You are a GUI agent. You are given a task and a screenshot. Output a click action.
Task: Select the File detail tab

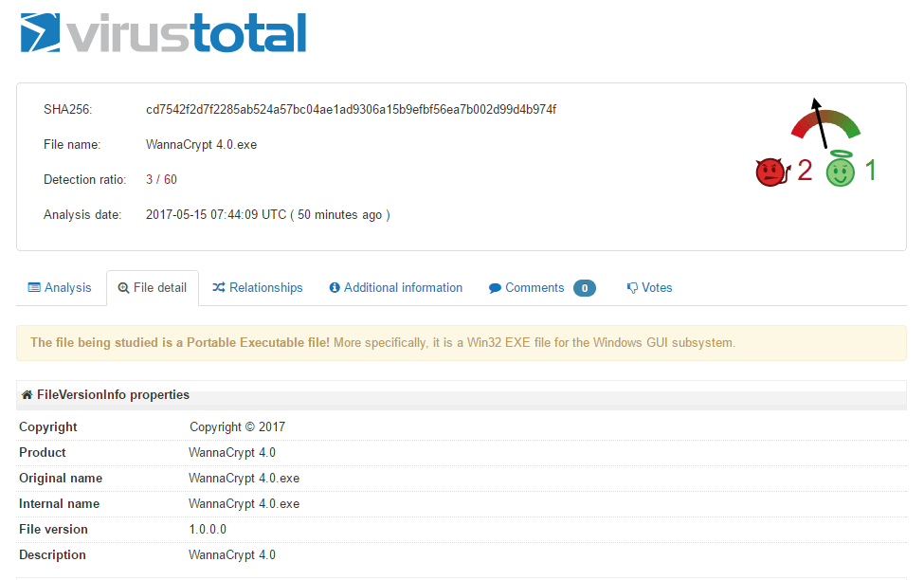pos(153,288)
